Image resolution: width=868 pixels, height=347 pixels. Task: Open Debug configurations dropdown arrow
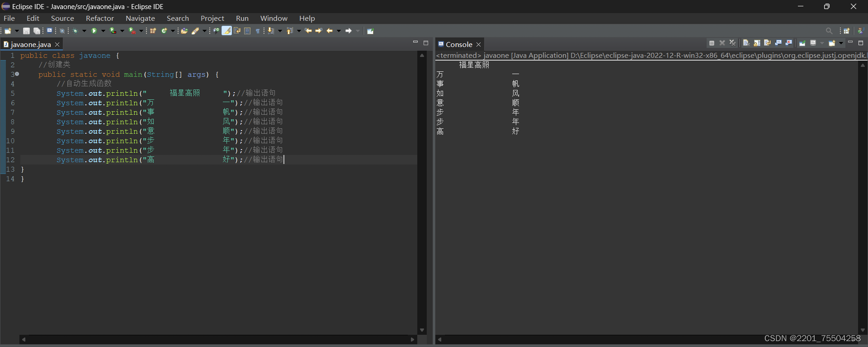click(x=84, y=31)
